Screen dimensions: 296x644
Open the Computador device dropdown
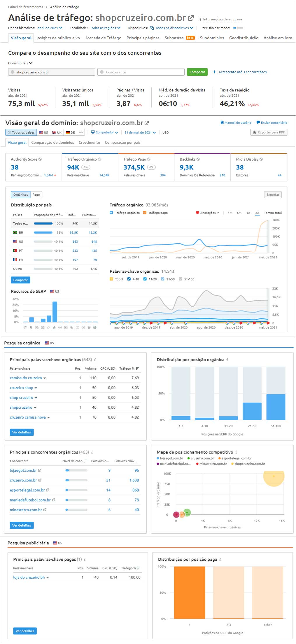pyautogui.click(x=104, y=132)
